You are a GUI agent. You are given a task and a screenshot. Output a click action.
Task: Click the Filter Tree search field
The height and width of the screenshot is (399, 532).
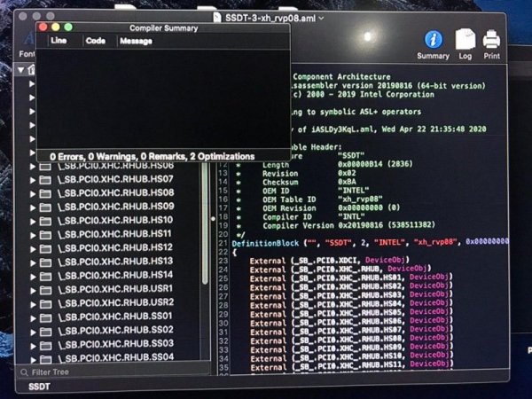pyautogui.click(x=113, y=372)
